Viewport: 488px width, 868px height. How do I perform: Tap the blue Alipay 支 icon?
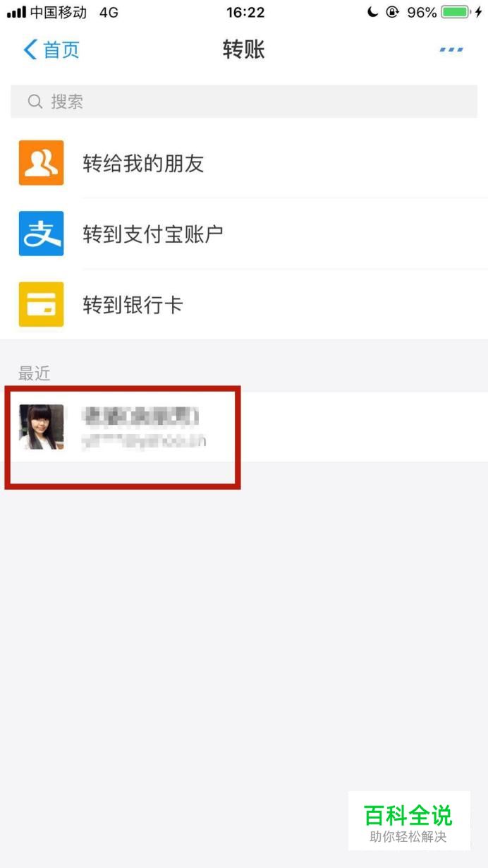pos(41,234)
